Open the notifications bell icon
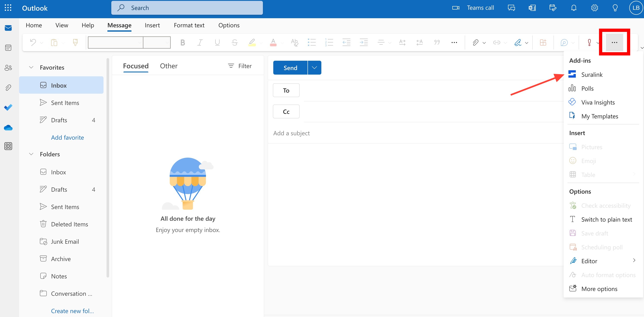The image size is (644, 317). coord(574,8)
